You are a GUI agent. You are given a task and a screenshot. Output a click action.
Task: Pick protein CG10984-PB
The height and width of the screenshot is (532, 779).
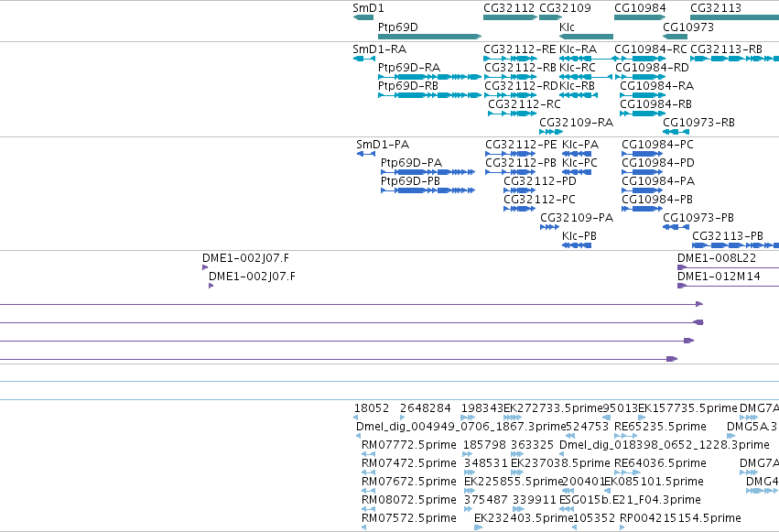[x=643, y=209]
